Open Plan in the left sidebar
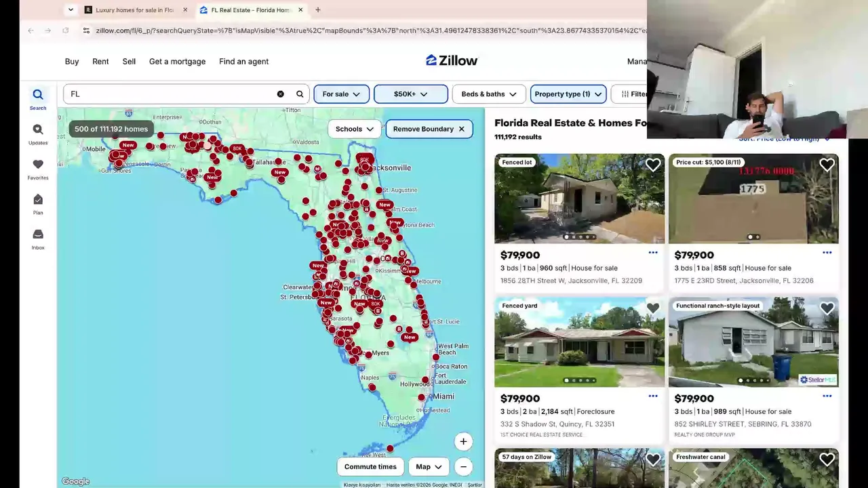This screenshot has height=488, width=868. coord(38,204)
